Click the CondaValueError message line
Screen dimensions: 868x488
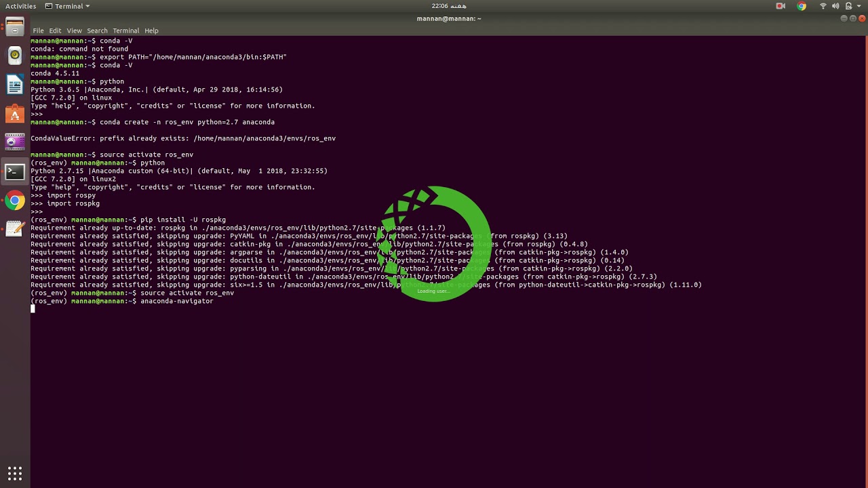[183, 138]
